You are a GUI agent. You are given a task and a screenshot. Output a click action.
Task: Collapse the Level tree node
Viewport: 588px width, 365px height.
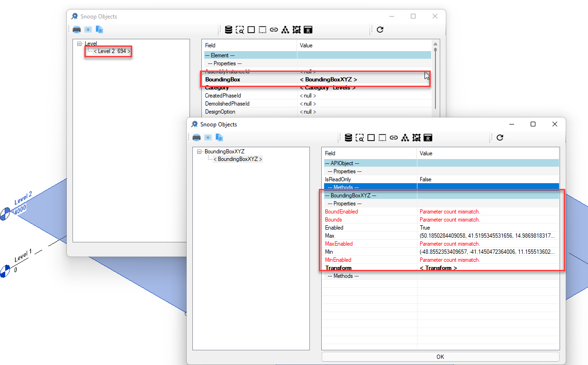[x=80, y=43]
